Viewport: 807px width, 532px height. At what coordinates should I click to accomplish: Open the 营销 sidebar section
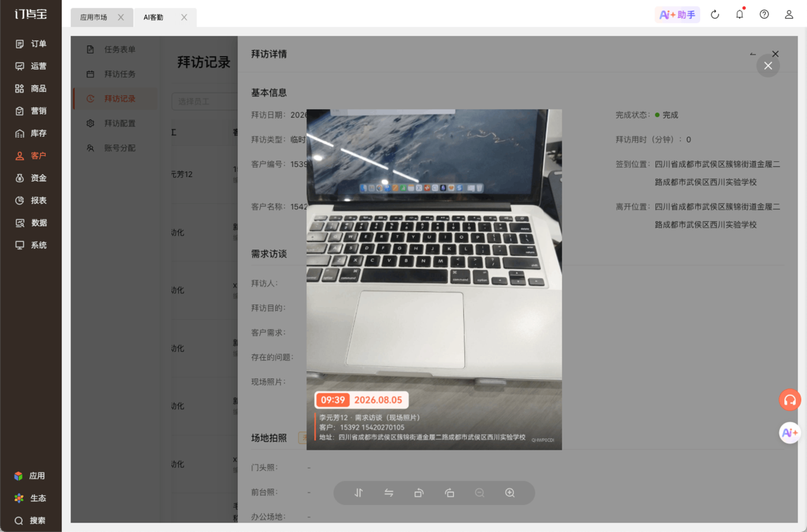tap(31, 111)
